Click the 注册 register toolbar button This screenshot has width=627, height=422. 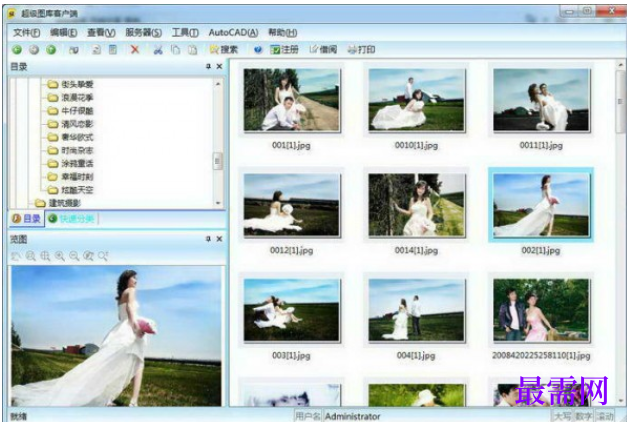pos(284,50)
